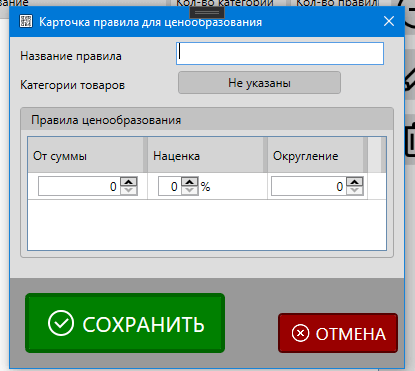Screen dimensions: 415x371
Task: Select the От суммы column header
Action: point(87,155)
